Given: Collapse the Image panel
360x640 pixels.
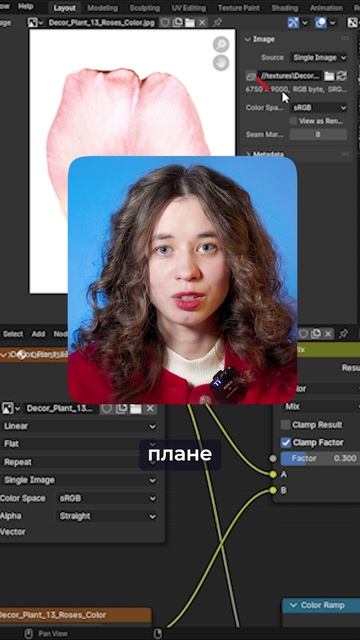Looking at the screenshot, I should (x=247, y=39).
